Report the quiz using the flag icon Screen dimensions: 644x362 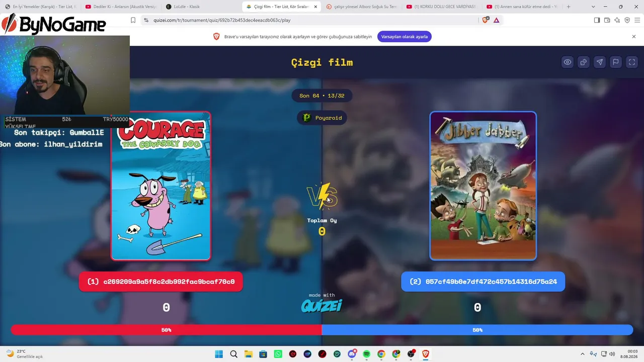(616, 62)
